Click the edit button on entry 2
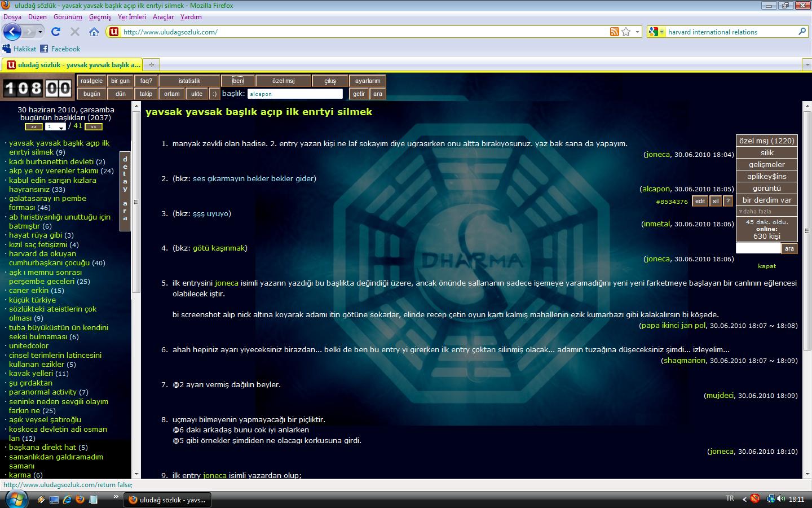 coord(700,202)
